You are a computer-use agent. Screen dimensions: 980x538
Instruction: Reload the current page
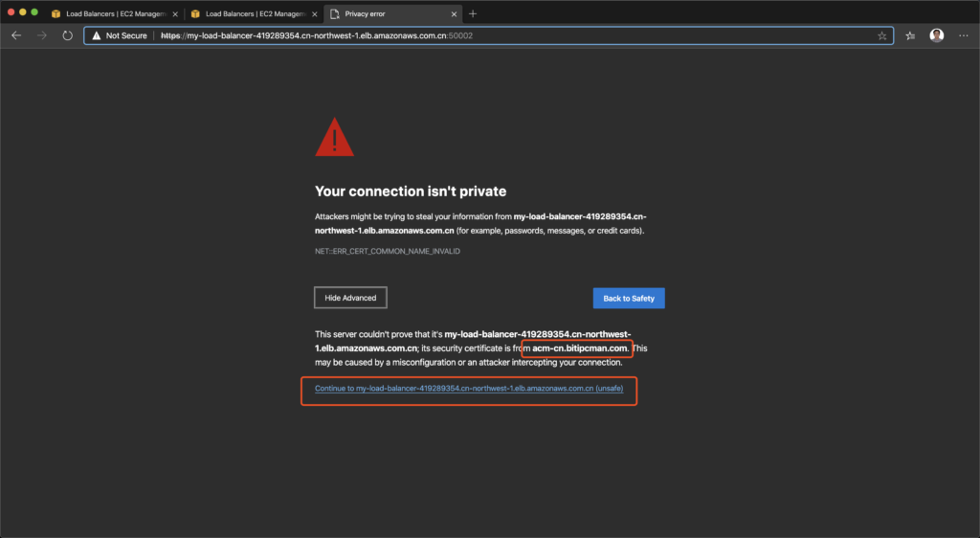point(67,35)
